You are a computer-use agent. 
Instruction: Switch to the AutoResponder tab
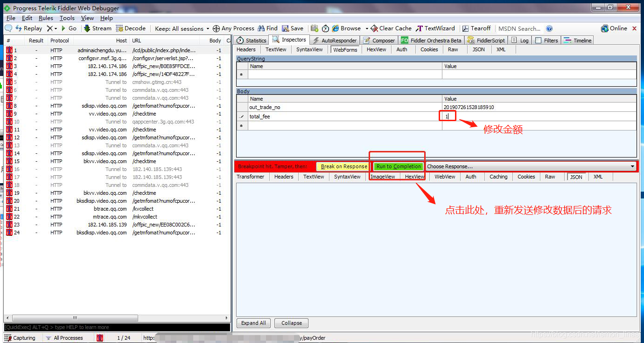click(335, 41)
